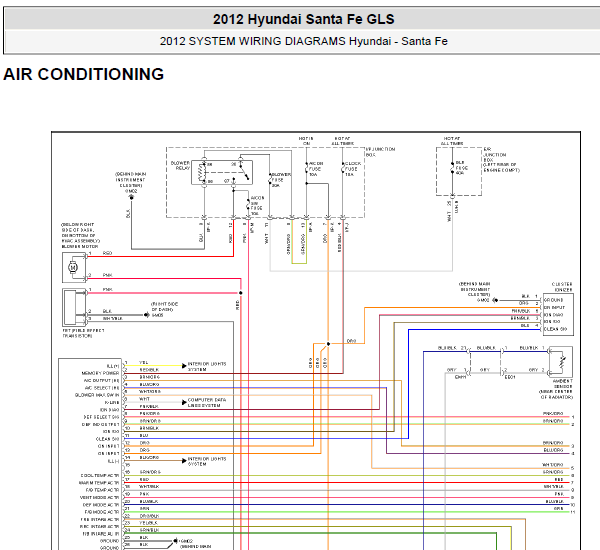Click the "K-LINE" pin label

pos(112,403)
